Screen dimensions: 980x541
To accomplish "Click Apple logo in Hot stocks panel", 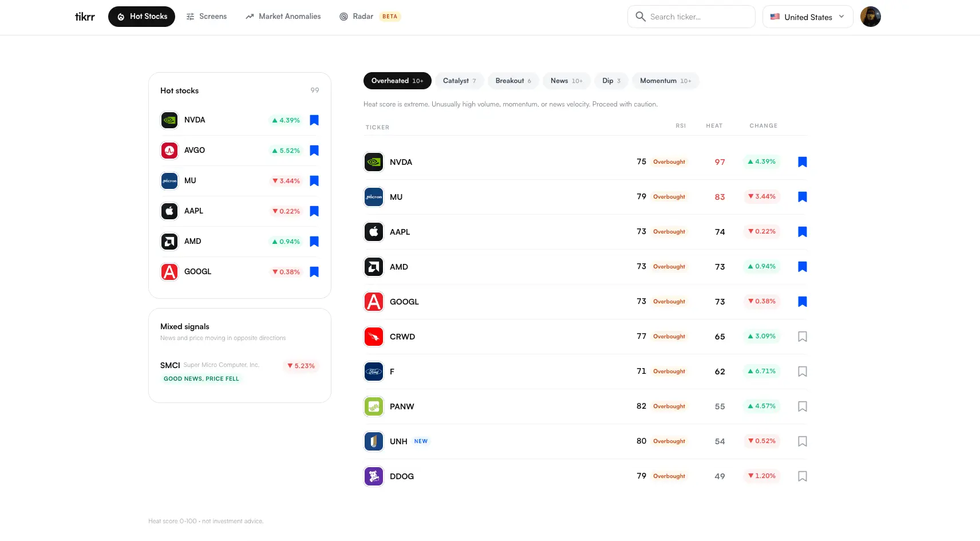I will coord(169,211).
